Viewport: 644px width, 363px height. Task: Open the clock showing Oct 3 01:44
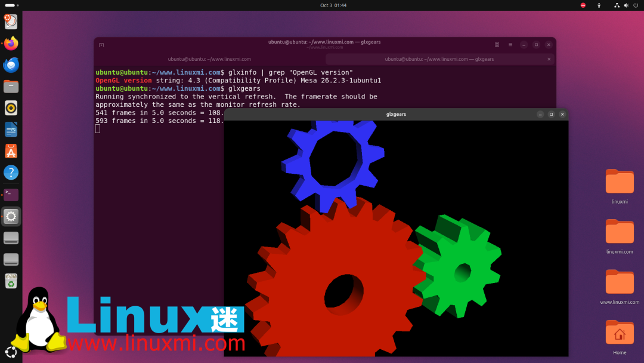pos(333,5)
